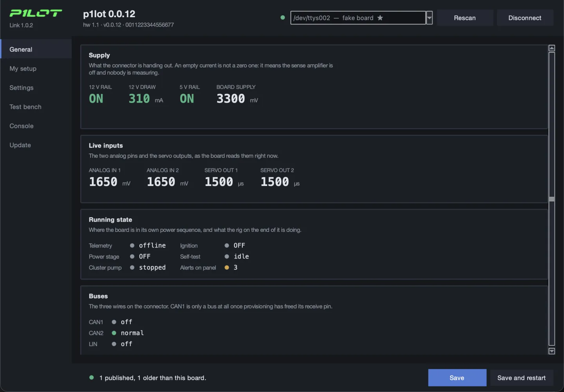
Task: Click the Save and restart button
Action: pyautogui.click(x=521, y=378)
